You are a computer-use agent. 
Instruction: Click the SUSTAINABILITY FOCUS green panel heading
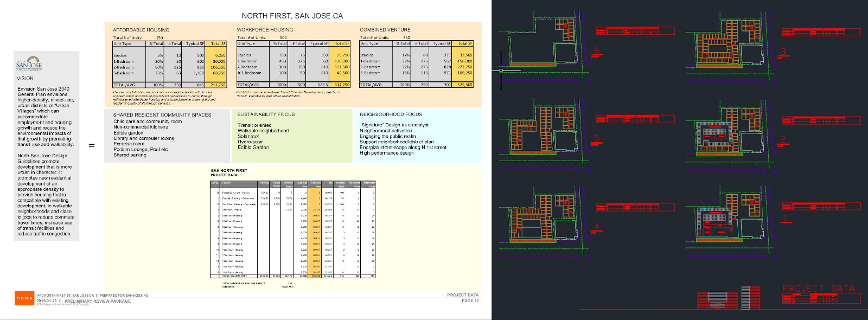266,114
